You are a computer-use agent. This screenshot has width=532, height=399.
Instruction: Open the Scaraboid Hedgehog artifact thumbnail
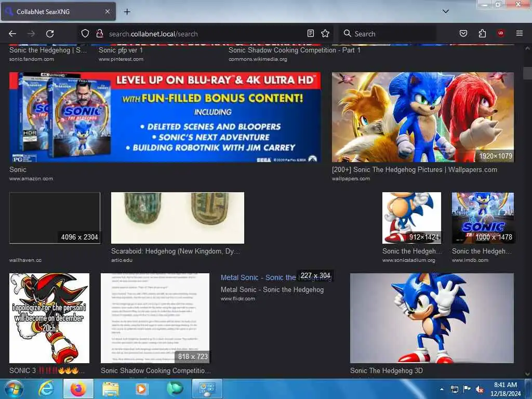(178, 218)
